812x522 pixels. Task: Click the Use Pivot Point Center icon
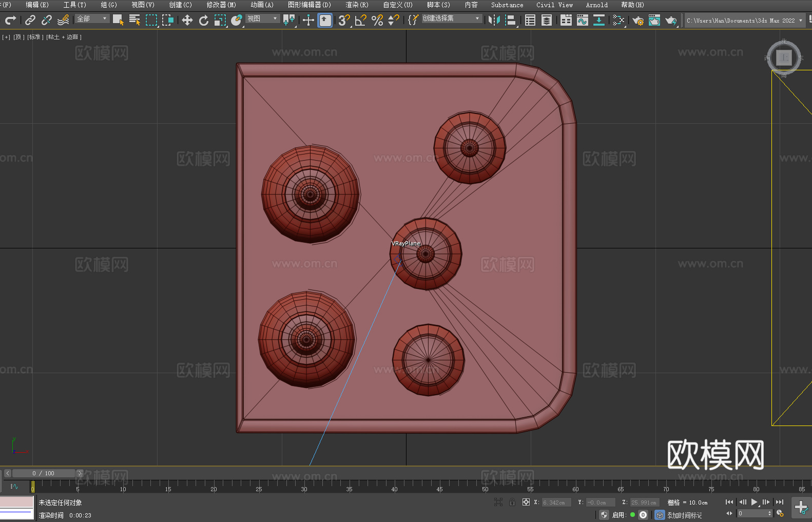tap(289, 20)
